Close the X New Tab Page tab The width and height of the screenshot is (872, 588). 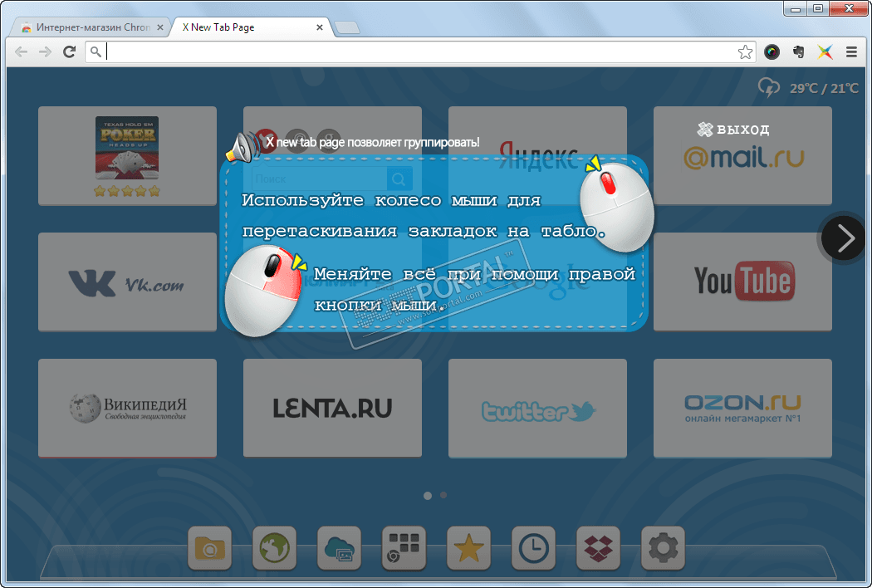[x=319, y=27]
